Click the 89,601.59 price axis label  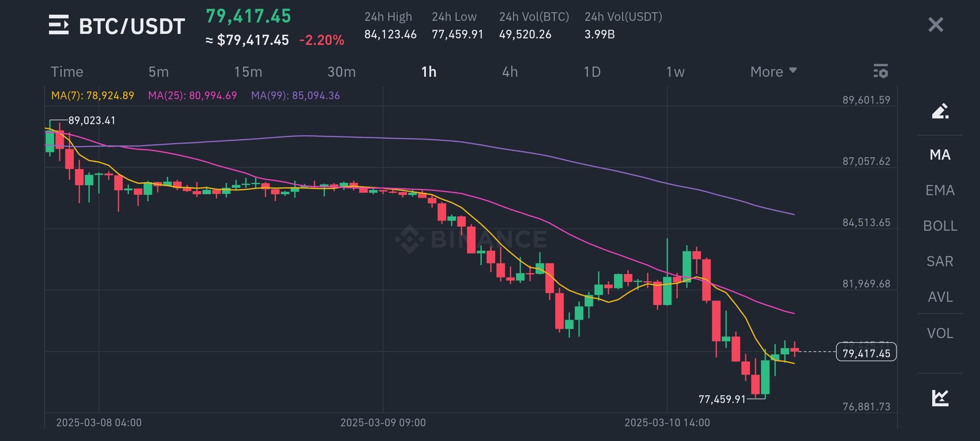tap(866, 100)
